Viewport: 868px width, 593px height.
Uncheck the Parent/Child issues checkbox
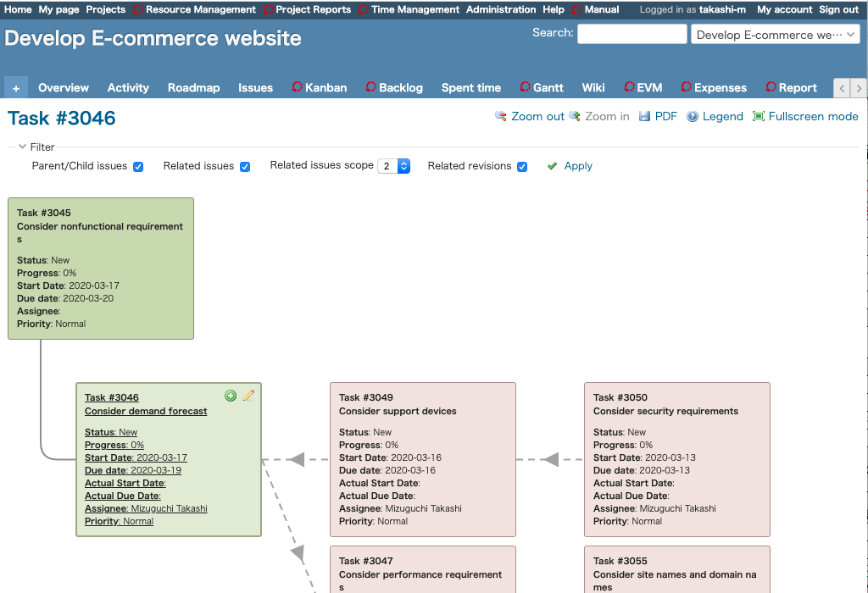138,167
